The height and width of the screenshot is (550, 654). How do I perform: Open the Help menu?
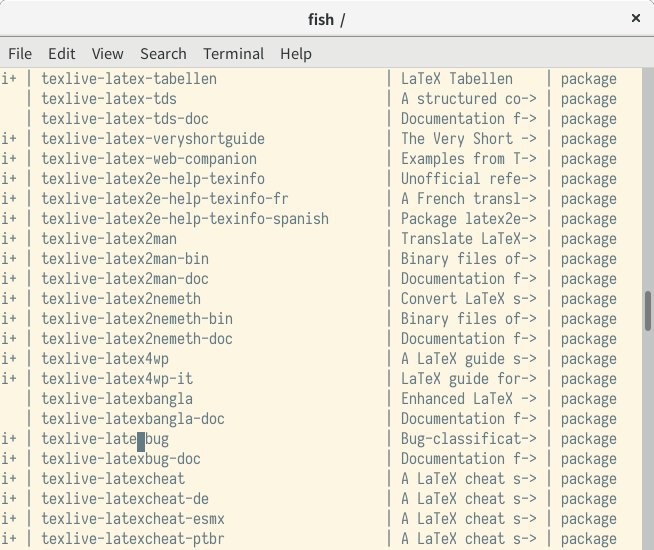click(x=296, y=54)
